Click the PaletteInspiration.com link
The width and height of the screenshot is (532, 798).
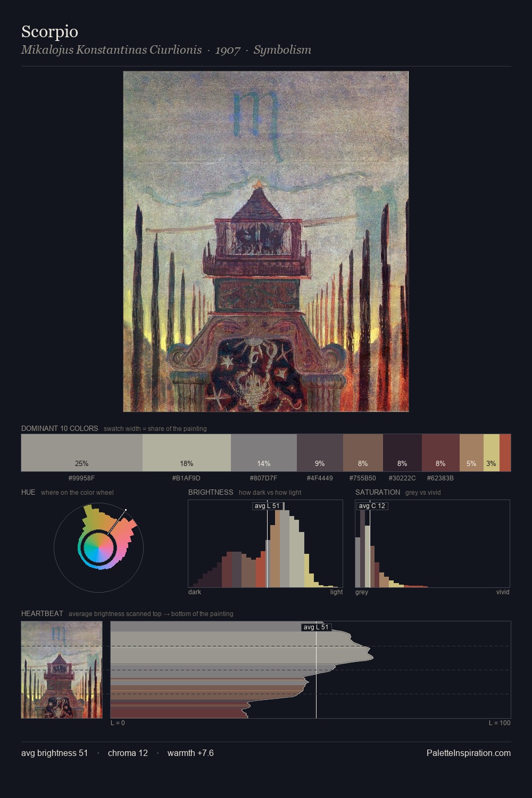[469, 753]
